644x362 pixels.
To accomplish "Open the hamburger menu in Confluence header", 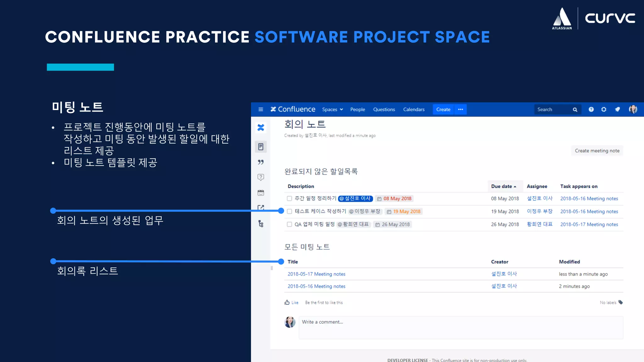I will click(x=261, y=109).
